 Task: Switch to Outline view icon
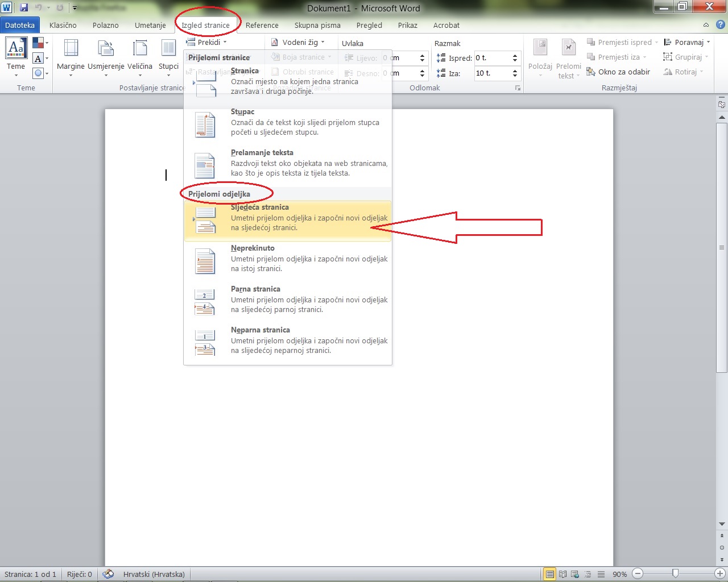pos(588,574)
